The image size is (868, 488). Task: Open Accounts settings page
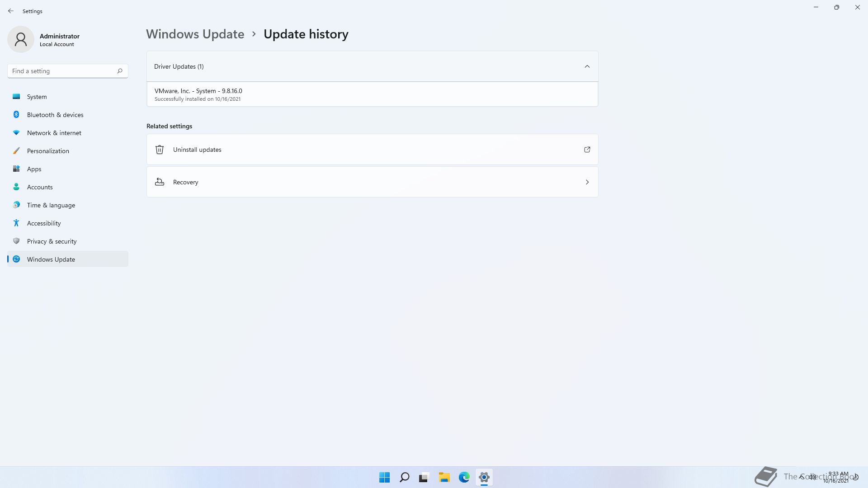(68, 187)
